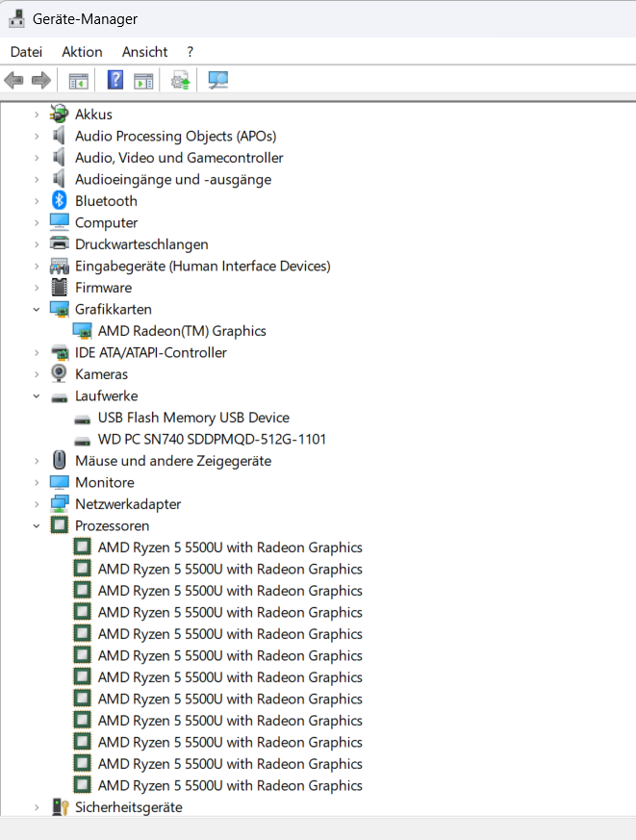The height and width of the screenshot is (840, 636).
Task: Open the Help toolbar icon
Action: click(115, 81)
